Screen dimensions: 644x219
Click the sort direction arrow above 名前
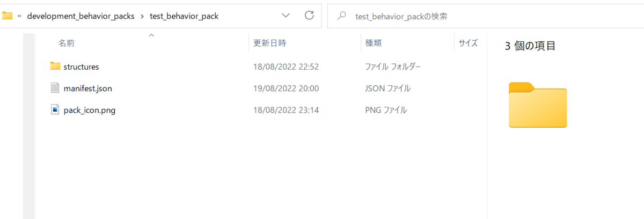[151, 35]
